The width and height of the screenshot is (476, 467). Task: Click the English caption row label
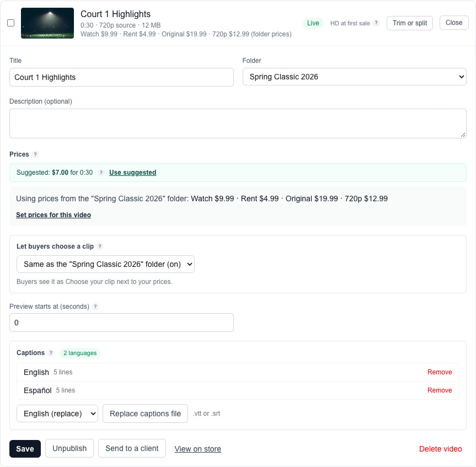(x=36, y=372)
